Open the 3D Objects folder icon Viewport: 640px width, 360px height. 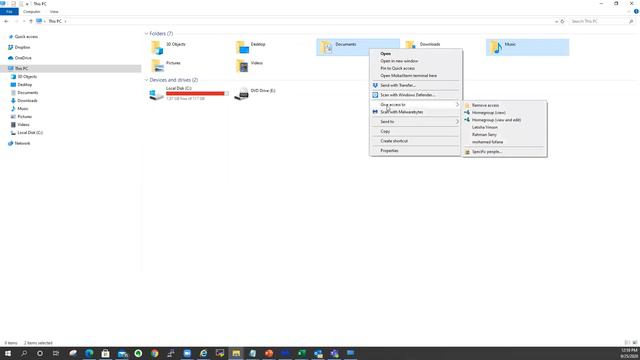(x=158, y=48)
